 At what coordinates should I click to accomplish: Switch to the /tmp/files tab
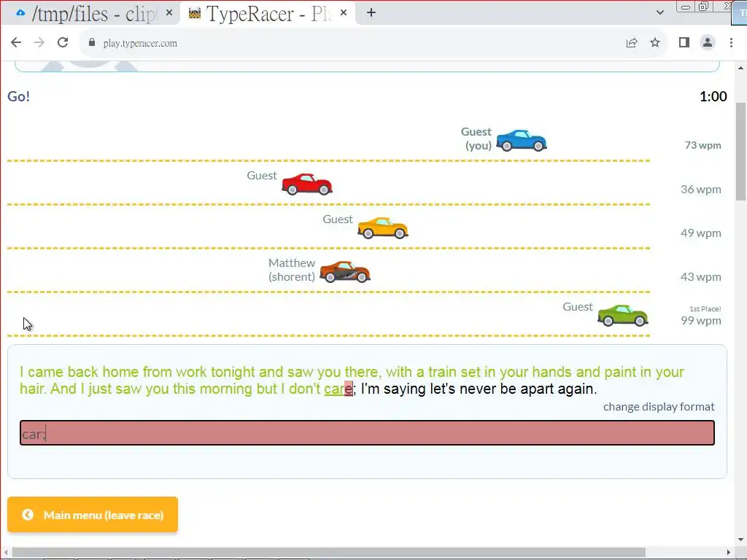(x=90, y=13)
